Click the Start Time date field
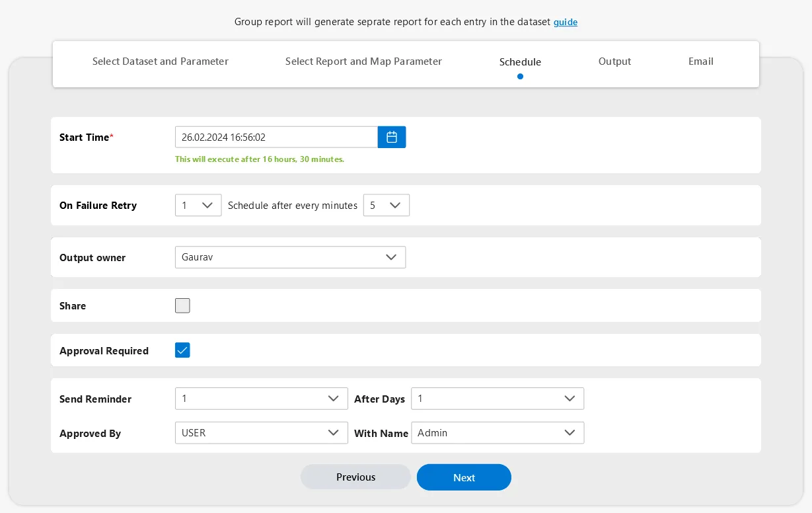The width and height of the screenshot is (812, 513). pyautogui.click(x=276, y=137)
